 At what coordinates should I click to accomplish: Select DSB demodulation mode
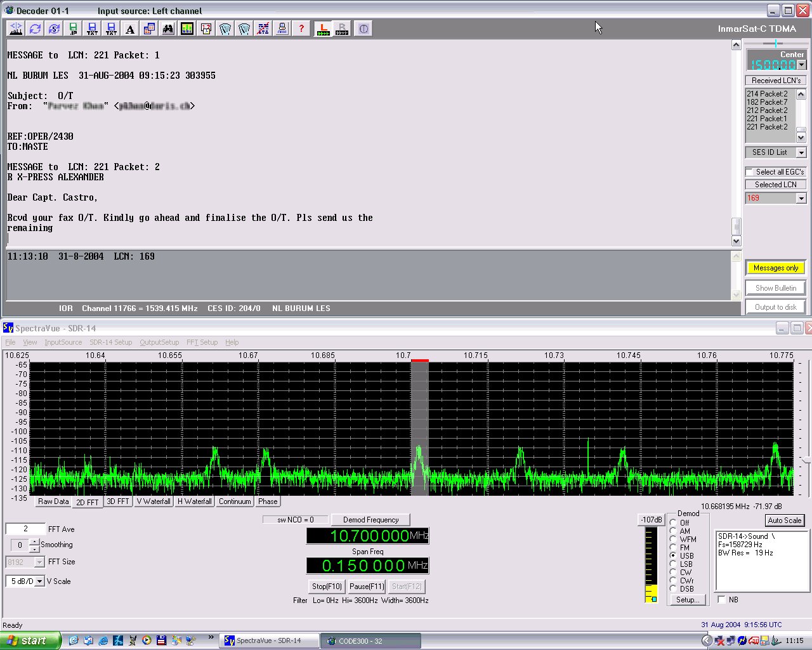pyautogui.click(x=673, y=588)
